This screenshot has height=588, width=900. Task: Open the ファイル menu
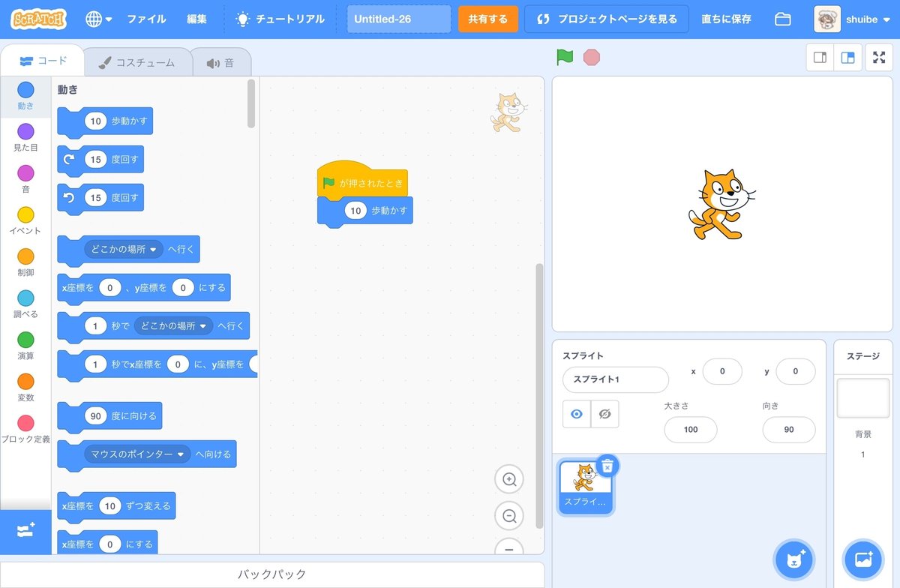click(146, 19)
